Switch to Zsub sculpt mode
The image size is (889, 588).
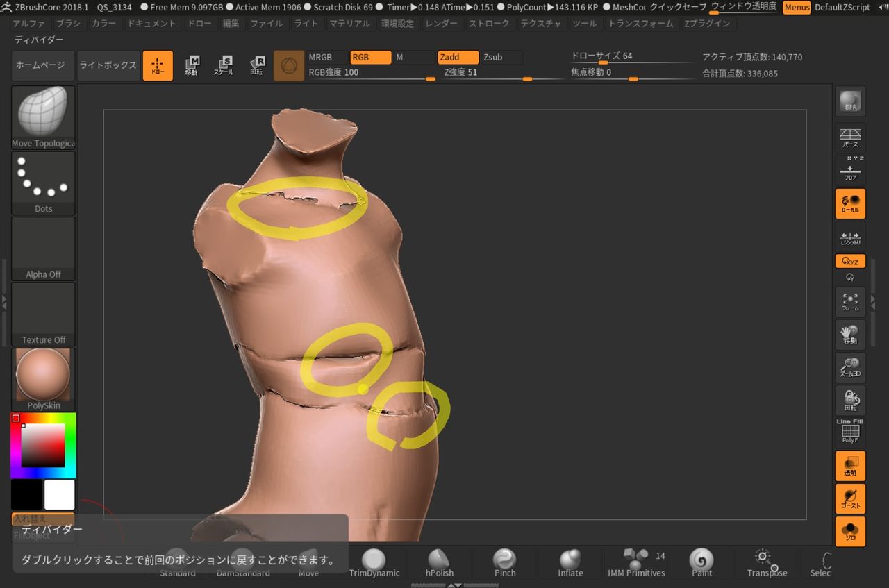[x=501, y=57]
